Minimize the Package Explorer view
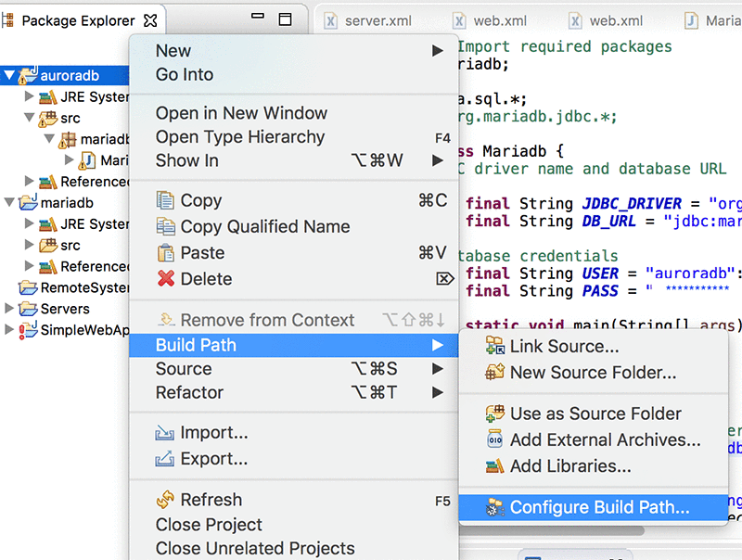742x560 pixels. 258,16
